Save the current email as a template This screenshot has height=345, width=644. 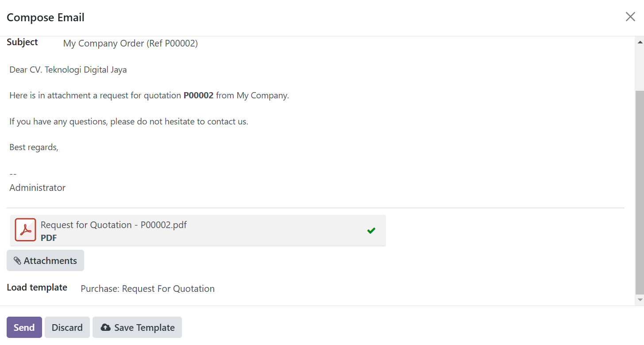137,327
